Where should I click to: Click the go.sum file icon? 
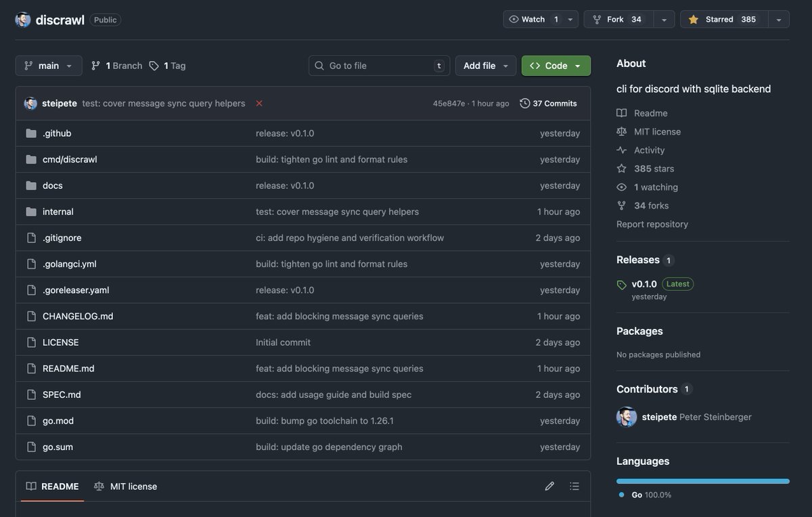point(31,447)
